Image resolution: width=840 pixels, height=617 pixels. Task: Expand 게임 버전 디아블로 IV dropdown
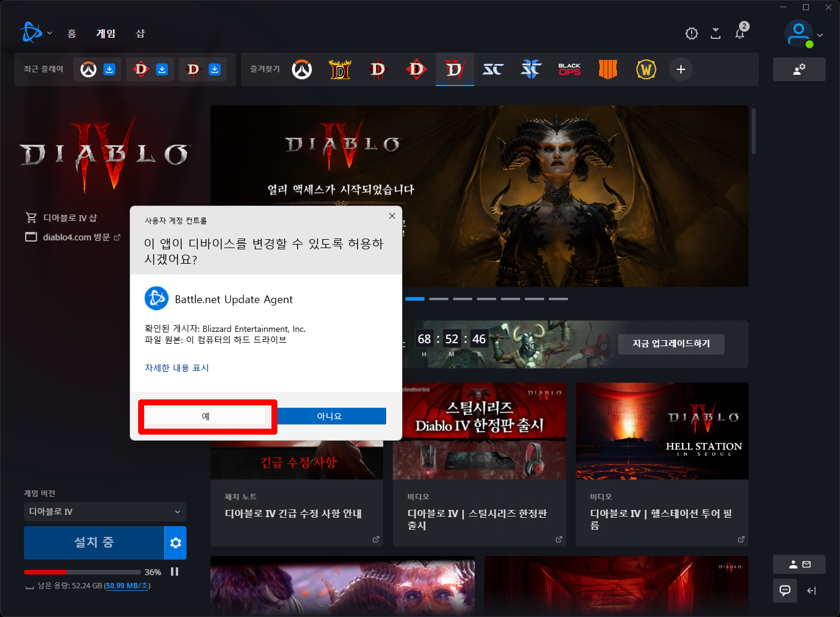point(105,512)
